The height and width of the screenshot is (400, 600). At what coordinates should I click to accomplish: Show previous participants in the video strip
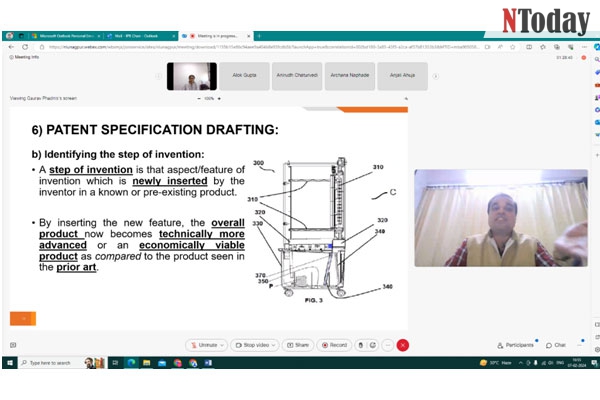[x=158, y=76]
